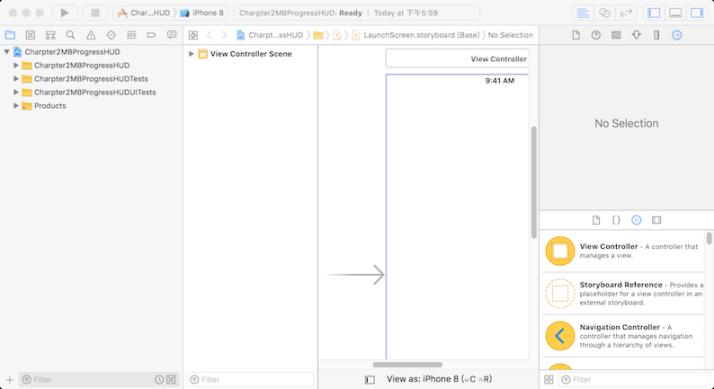Choose the iPhone 8 run destination
Screen dimensions: 714x389
(203, 13)
